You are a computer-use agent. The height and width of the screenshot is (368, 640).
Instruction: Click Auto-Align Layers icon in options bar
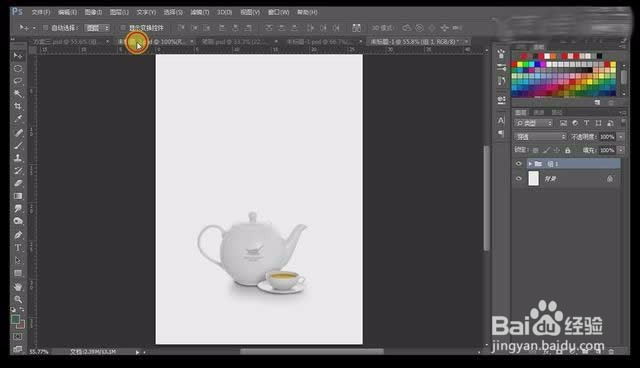click(356, 28)
